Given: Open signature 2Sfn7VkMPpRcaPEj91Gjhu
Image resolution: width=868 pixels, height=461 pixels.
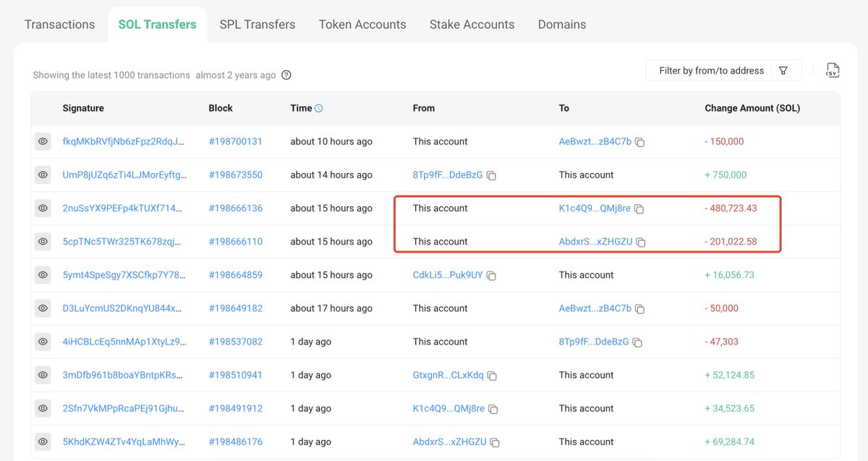Looking at the screenshot, I should pos(124,408).
